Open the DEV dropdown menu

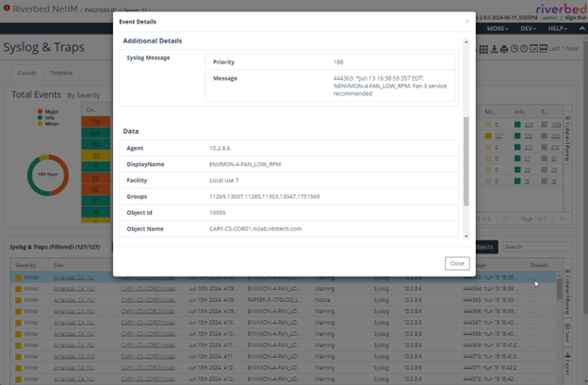tap(528, 28)
